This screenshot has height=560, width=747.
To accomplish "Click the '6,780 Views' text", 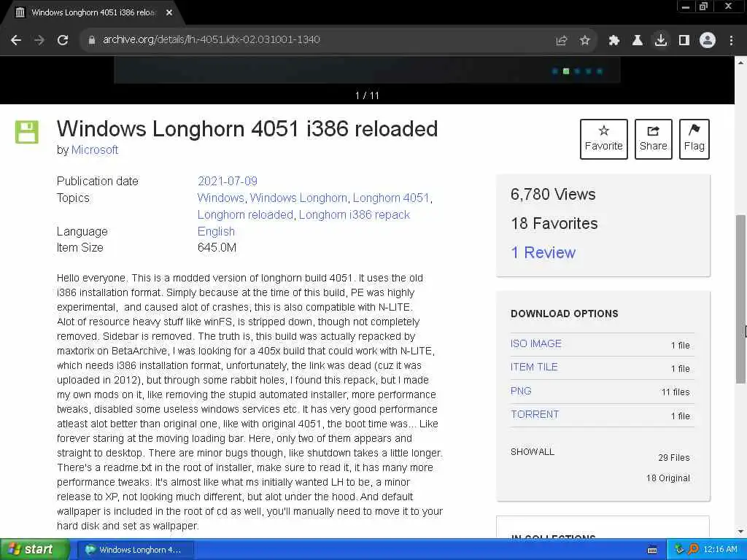I will [x=553, y=194].
